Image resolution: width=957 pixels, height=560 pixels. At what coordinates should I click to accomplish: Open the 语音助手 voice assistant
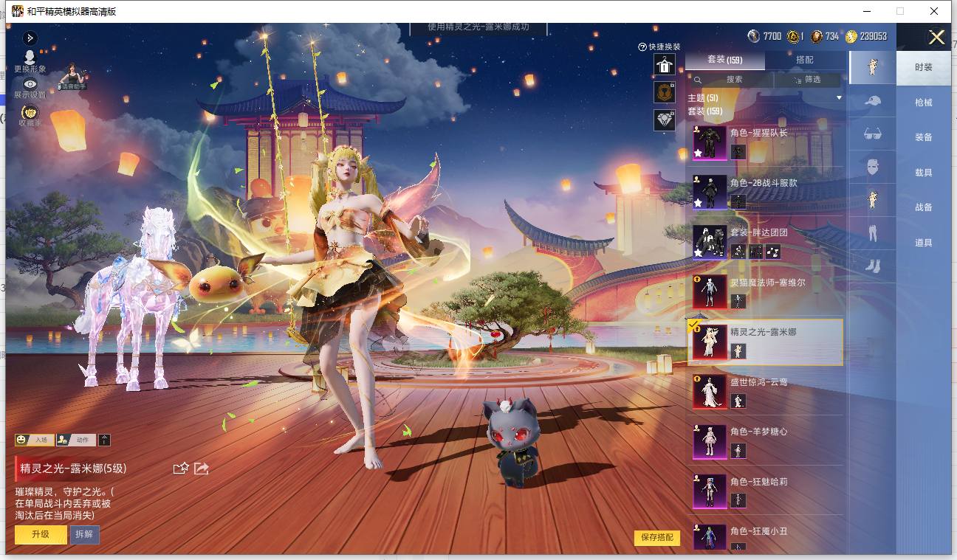(73, 77)
